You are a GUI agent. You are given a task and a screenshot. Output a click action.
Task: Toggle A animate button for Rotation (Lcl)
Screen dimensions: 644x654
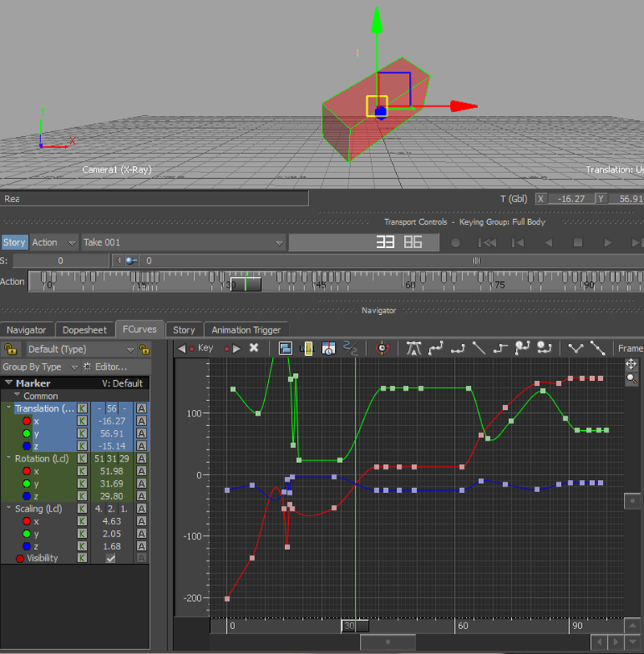(x=142, y=458)
